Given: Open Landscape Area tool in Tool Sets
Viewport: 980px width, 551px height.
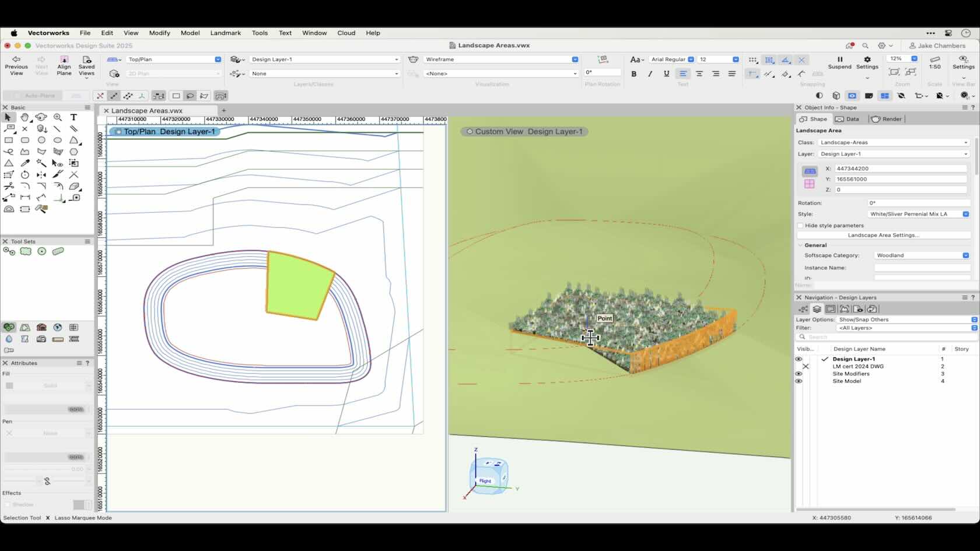Looking at the screenshot, I should [26, 251].
